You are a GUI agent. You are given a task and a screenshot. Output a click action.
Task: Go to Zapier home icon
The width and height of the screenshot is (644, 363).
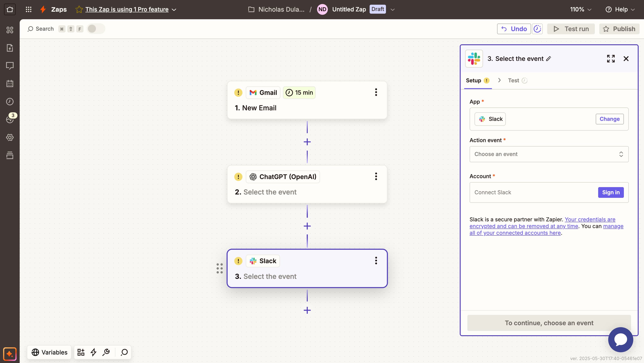10,9
